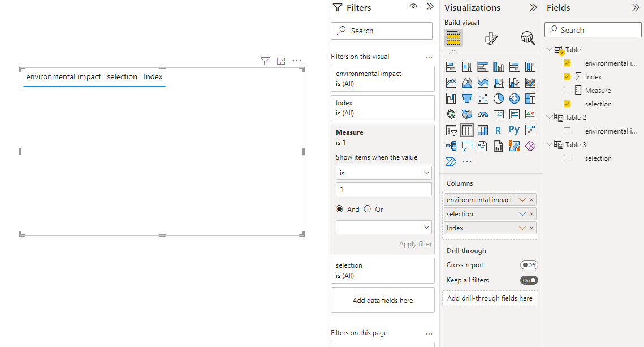Pick the Waterfall chart visual
Viewport: 644px width, 347px height.
tap(451, 98)
